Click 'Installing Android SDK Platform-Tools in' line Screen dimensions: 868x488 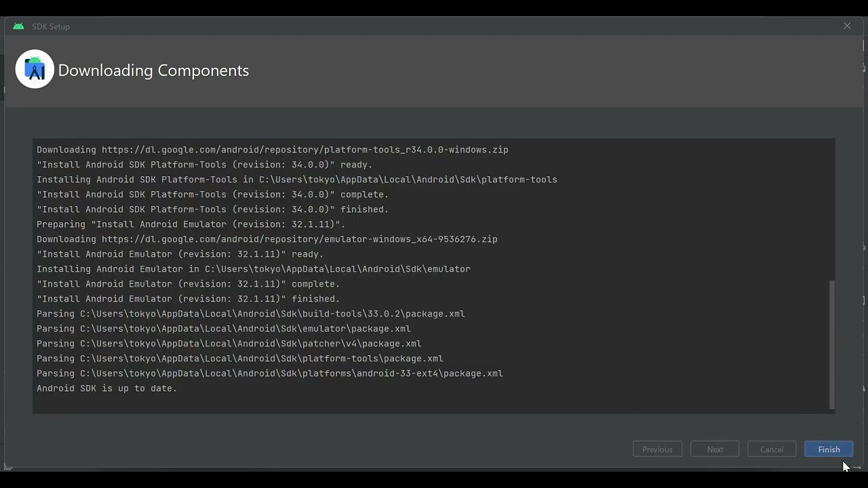tap(296, 180)
